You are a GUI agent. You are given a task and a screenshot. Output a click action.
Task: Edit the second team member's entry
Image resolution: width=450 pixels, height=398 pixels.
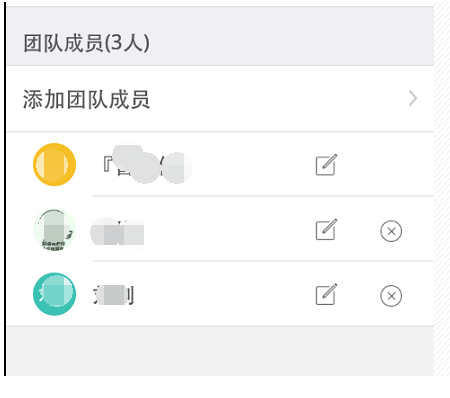point(326,229)
